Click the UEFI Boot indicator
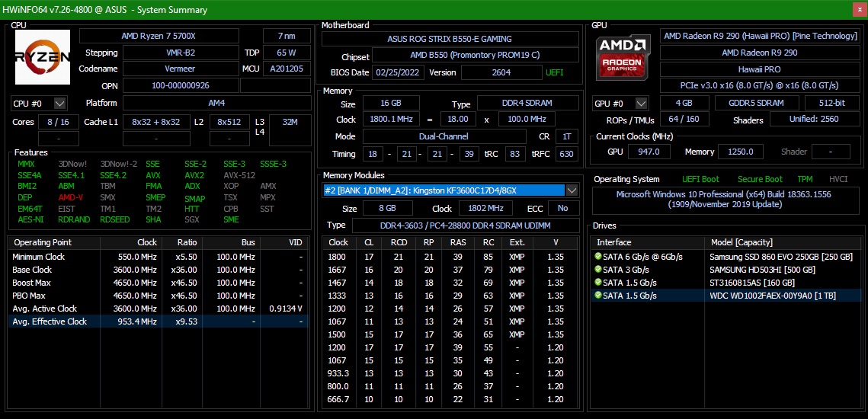The height and width of the screenshot is (419, 868). point(700,179)
